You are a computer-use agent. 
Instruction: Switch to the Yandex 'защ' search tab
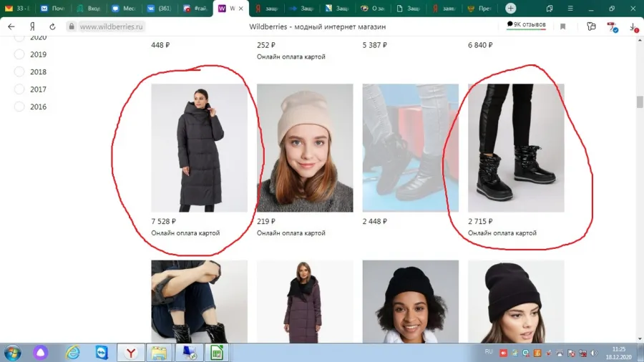pos(267,8)
